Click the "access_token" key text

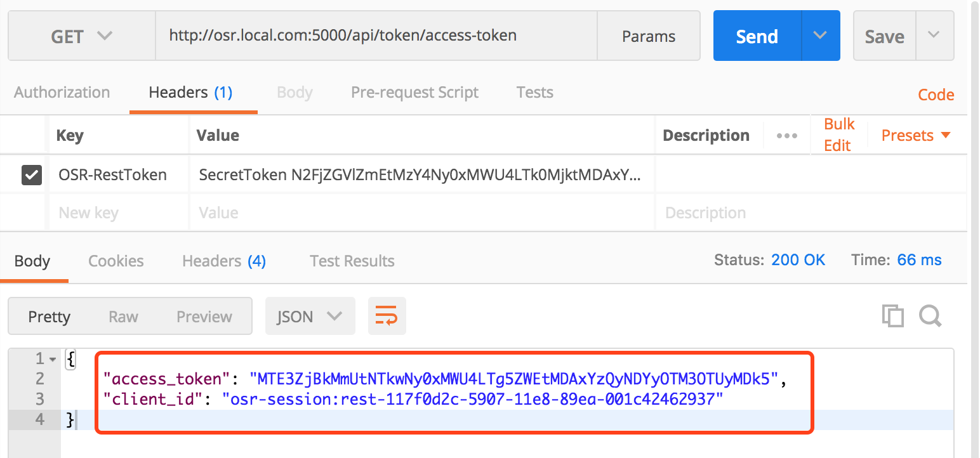point(166,379)
